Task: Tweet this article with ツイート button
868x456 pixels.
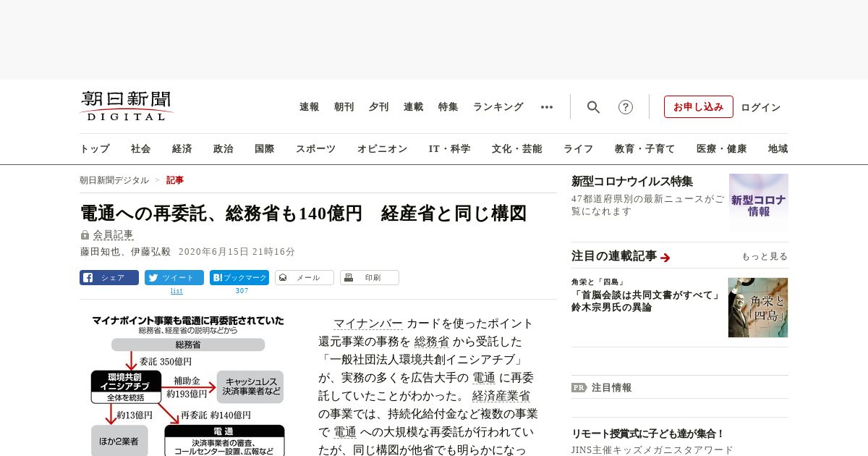Action: 174,277
